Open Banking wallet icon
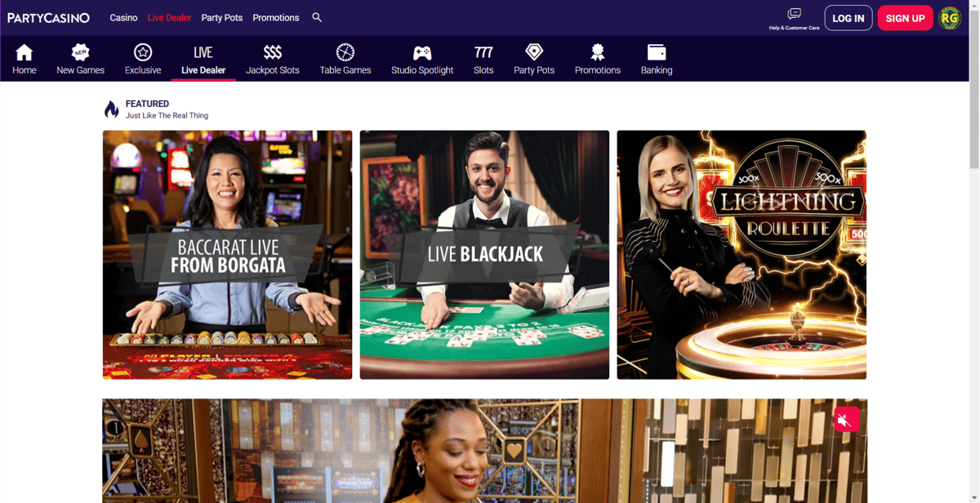Screen dimensions: 980x503 pyautogui.click(x=657, y=52)
